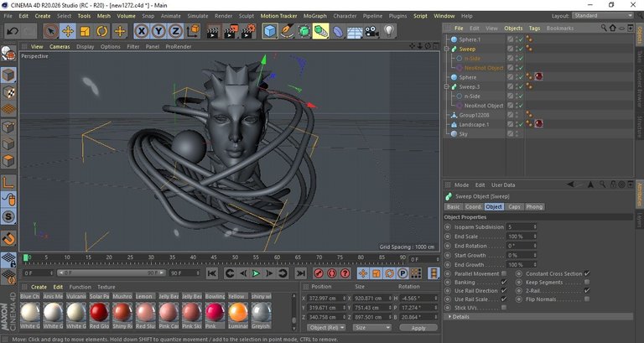Toggle Use Rail Direction checkbox
The width and height of the screenshot is (644, 343).
point(504,291)
